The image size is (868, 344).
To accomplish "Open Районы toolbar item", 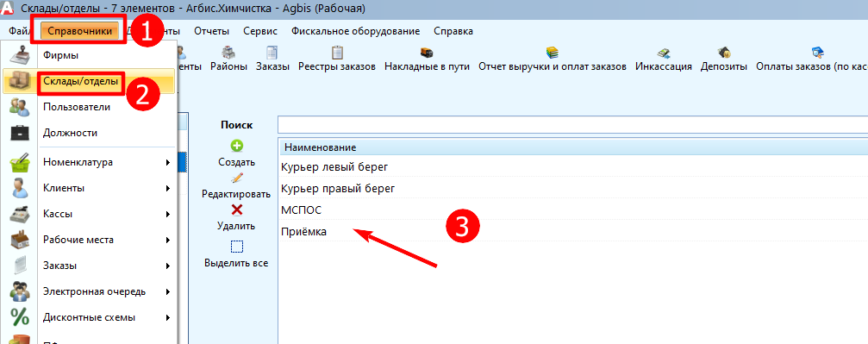I will click(x=228, y=59).
